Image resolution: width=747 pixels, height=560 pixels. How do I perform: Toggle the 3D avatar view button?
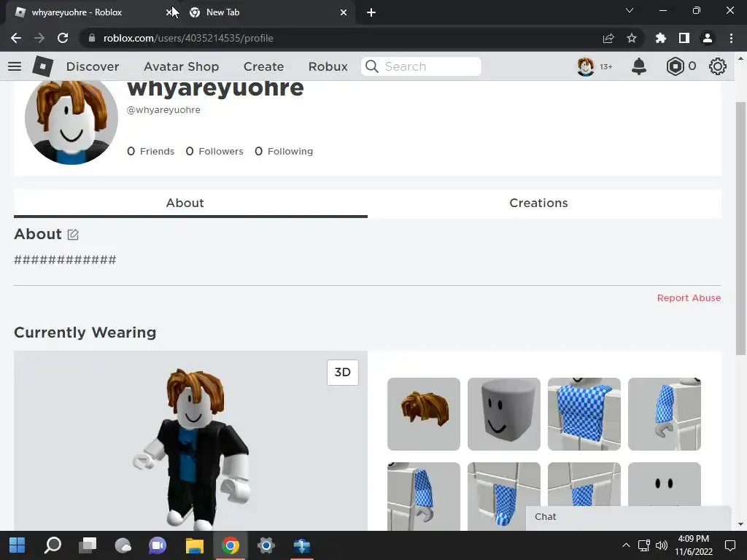(x=343, y=373)
